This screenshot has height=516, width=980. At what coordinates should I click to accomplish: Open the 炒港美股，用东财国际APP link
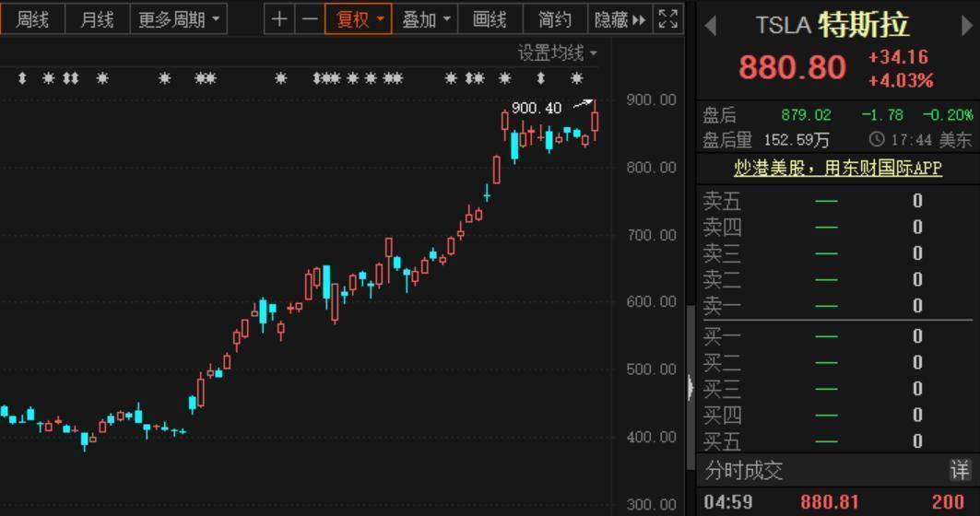(837, 168)
